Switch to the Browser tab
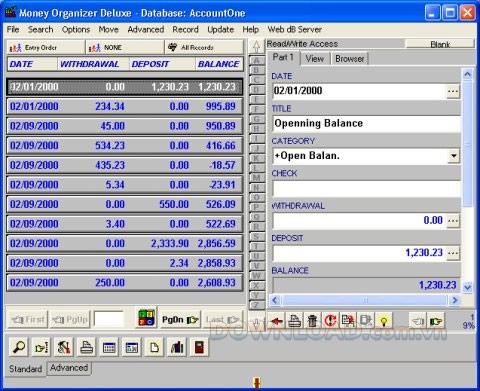Image resolution: width=480 pixels, height=391 pixels. point(349,59)
